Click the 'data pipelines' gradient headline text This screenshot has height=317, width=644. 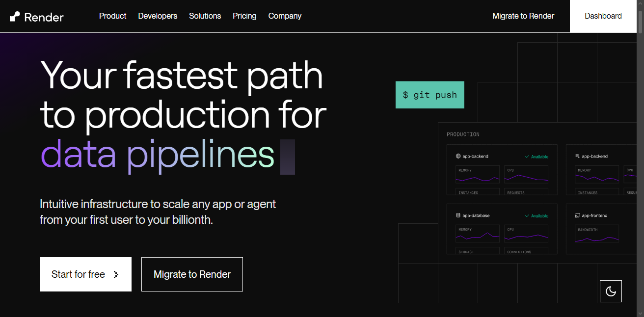click(157, 155)
